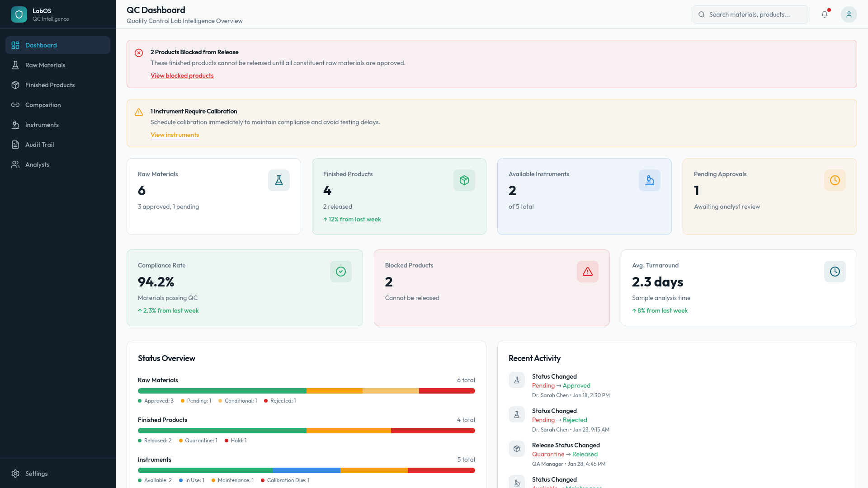
Task: Open the user profile avatar icon
Action: point(849,14)
